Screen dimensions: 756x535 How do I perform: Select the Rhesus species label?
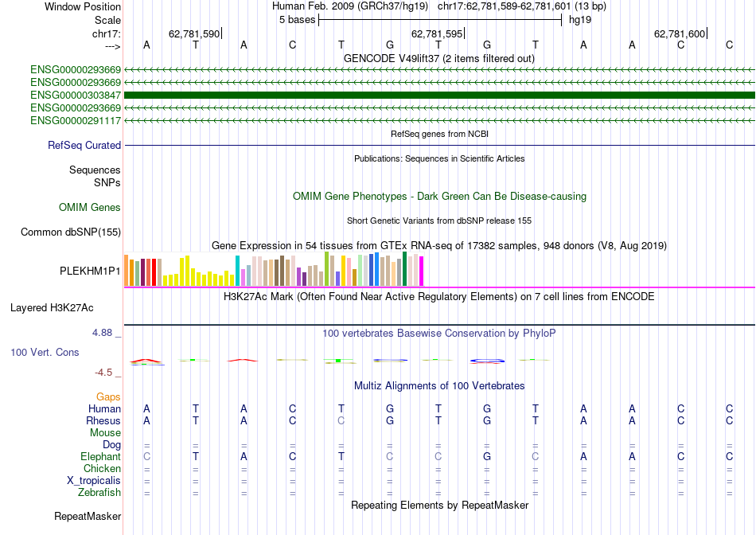[103, 420]
